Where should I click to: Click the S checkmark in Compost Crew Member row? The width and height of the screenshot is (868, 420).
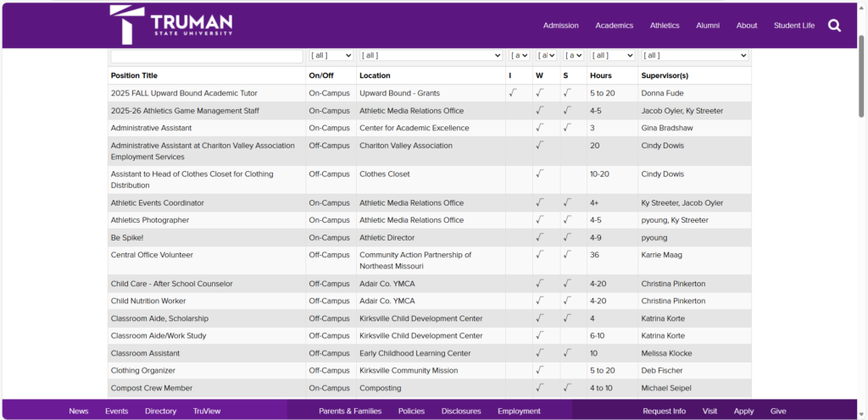[567, 388]
